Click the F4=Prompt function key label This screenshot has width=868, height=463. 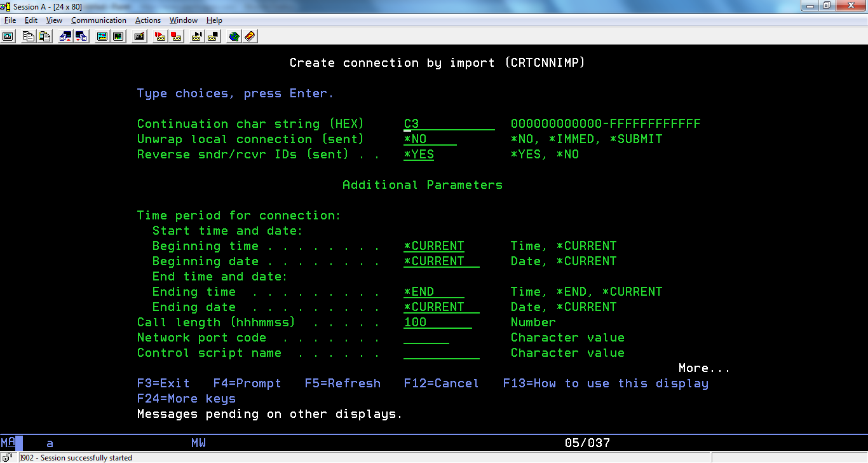[x=247, y=384]
